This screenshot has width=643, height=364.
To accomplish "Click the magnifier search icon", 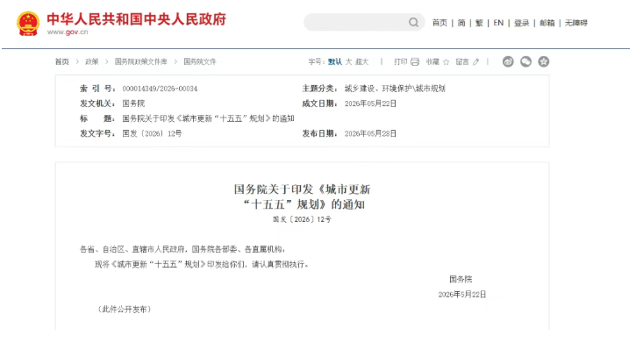I will [x=413, y=22].
